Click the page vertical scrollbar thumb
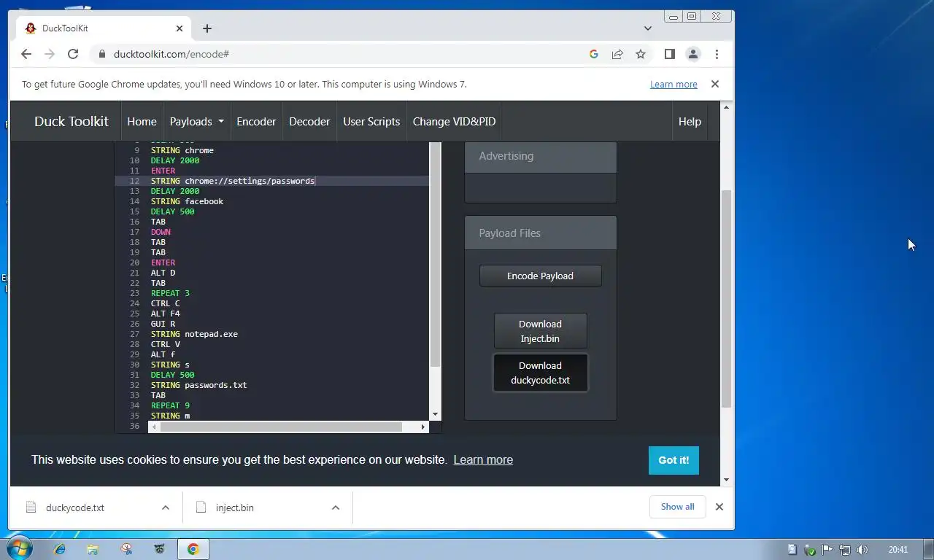Image resolution: width=934 pixels, height=560 pixels. (726, 298)
